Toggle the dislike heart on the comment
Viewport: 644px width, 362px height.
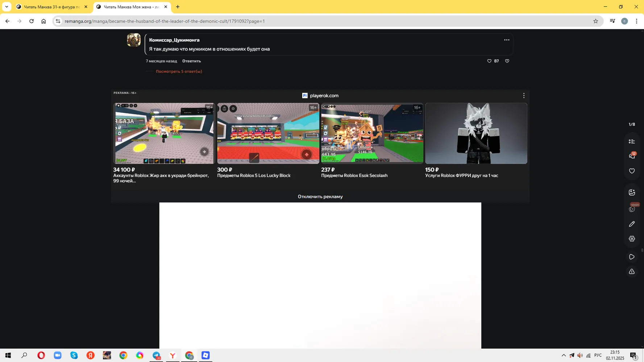(507, 61)
